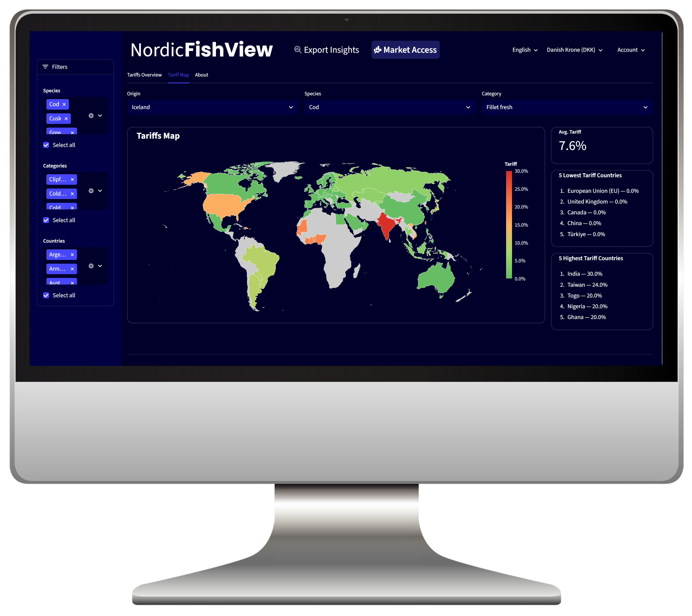The height and width of the screenshot is (616, 692).
Task: Uncheck Select all under Species
Action: pos(46,145)
